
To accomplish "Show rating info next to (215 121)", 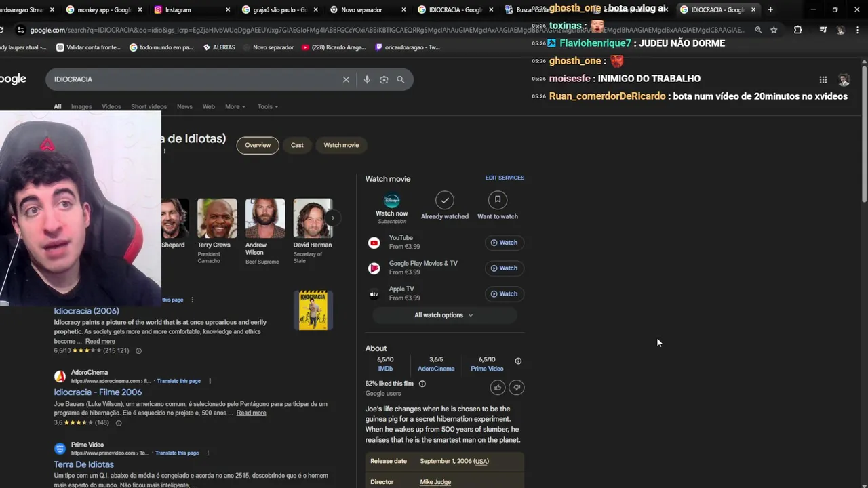I will 138,351.
